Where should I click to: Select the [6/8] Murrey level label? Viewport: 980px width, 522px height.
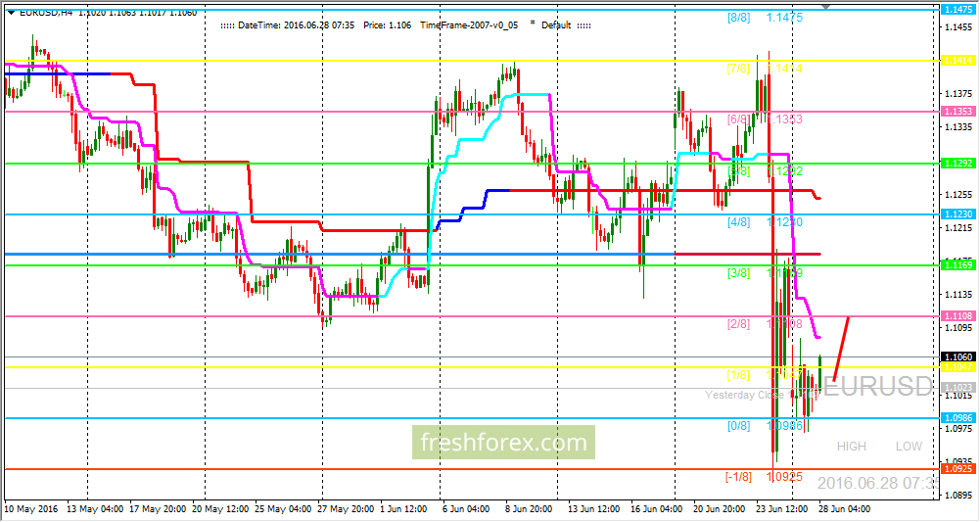(738, 119)
